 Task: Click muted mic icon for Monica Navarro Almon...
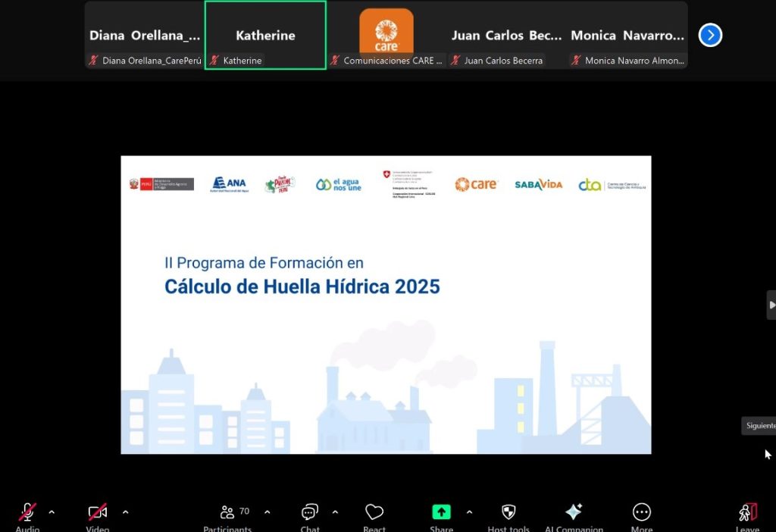tap(576, 61)
